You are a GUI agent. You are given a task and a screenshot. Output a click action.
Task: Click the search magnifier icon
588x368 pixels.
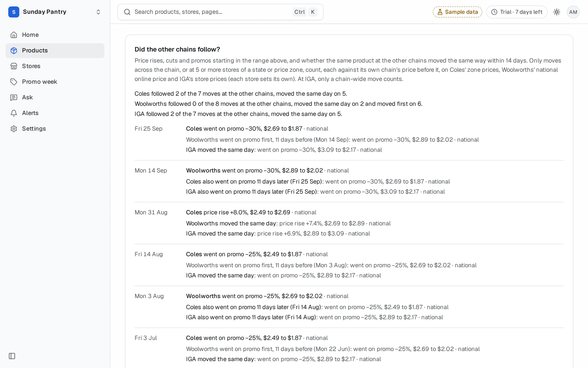click(x=127, y=12)
